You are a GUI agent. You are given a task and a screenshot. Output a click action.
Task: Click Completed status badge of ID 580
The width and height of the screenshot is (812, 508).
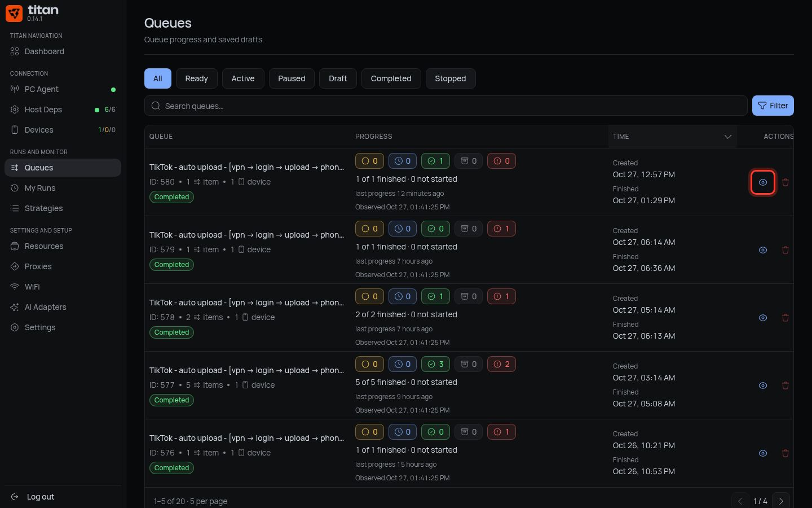pyautogui.click(x=172, y=197)
